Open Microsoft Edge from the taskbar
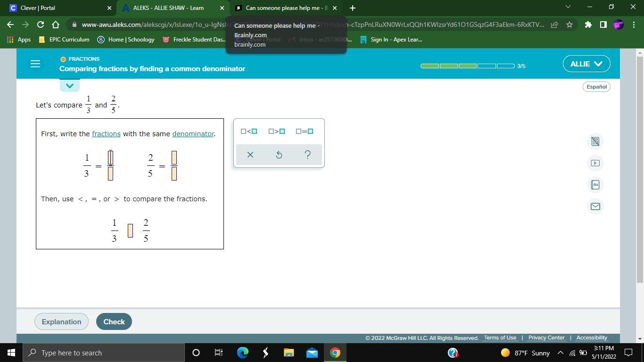Image resolution: width=644 pixels, height=362 pixels. point(242,353)
